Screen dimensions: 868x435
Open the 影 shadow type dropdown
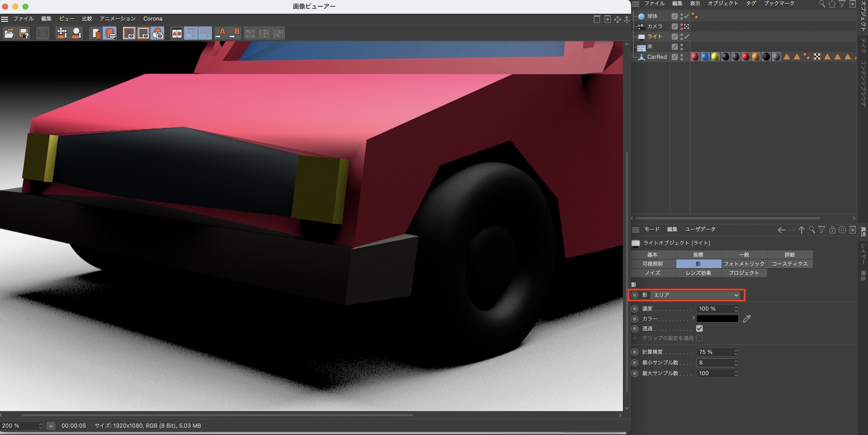coord(696,295)
